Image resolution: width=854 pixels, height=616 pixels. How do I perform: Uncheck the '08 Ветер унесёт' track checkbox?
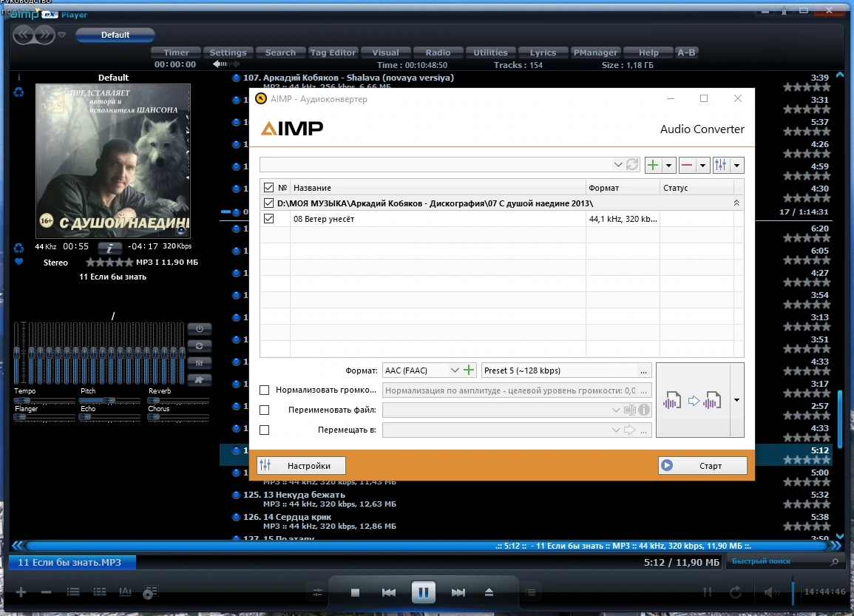268,218
